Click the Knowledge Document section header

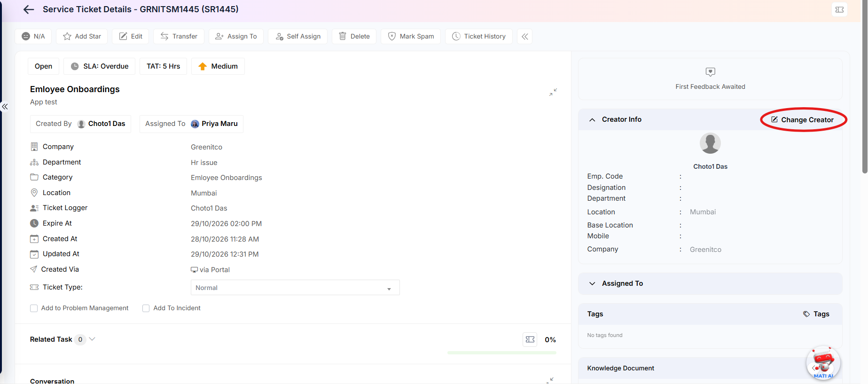pos(710,368)
